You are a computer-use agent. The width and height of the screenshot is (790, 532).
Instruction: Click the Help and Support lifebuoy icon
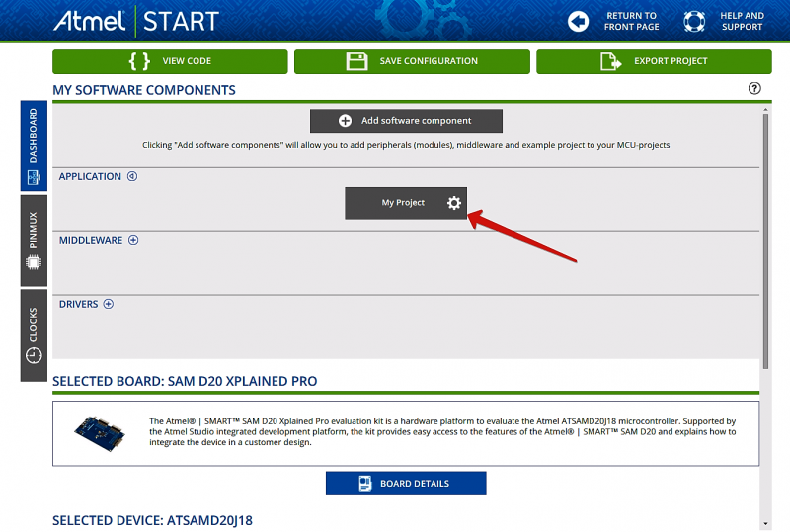pyautogui.click(x=694, y=21)
